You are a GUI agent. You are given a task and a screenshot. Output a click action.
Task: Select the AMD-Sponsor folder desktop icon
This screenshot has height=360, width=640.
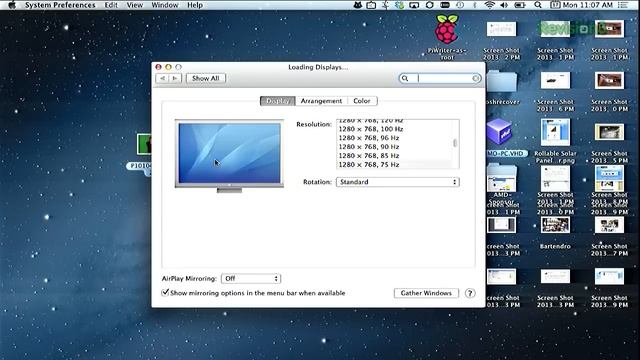502,178
